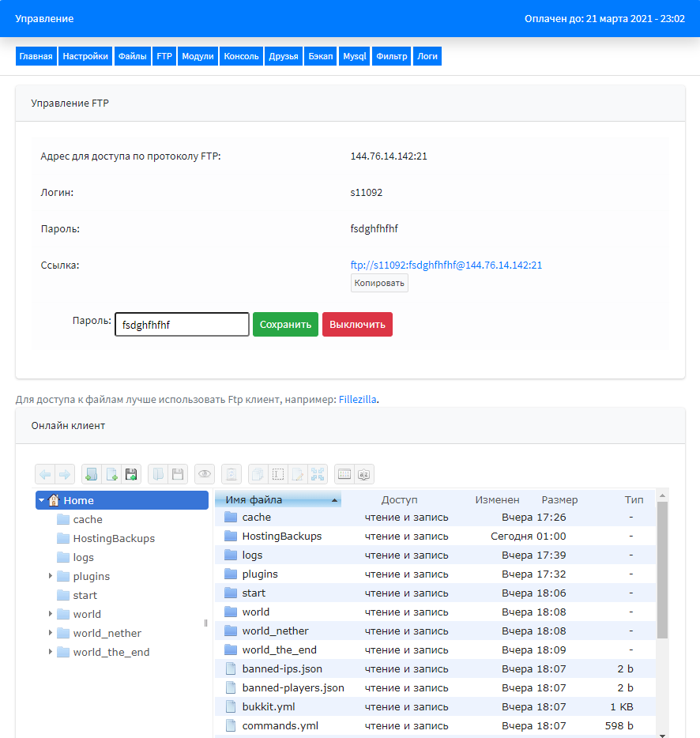Focus the Пароль input field

click(x=183, y=324)
